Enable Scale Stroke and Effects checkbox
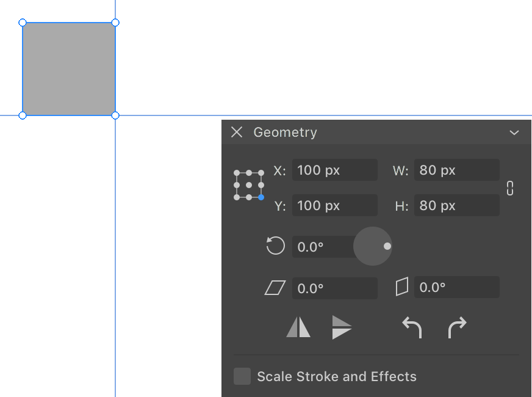Viewport: 532px width, 397px height. [x=242, y=376]
